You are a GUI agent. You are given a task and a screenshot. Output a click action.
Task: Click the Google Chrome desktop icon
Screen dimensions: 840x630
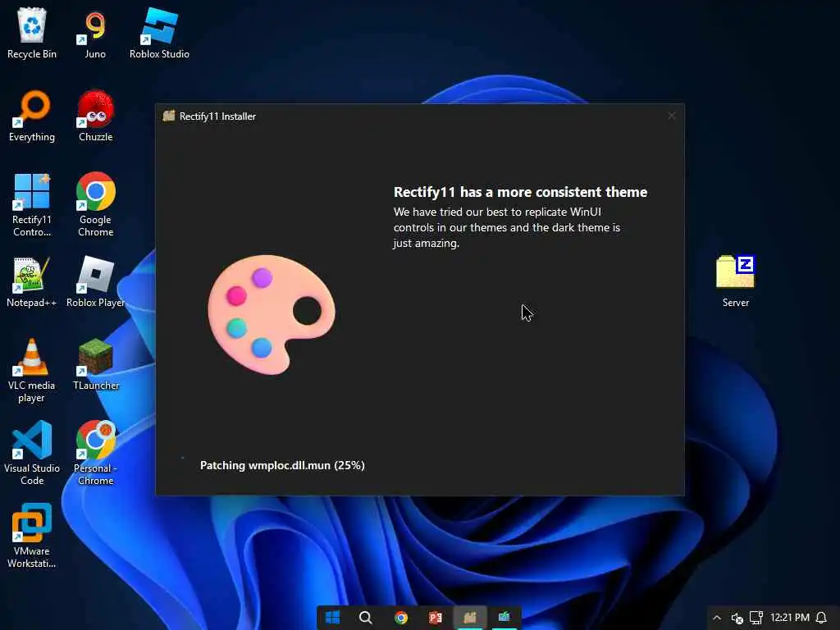(95, 204)
